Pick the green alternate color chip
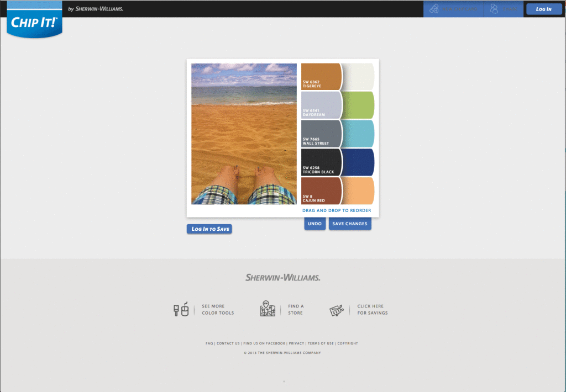Screen dimensions: 566x392 (x=358, y=105)
